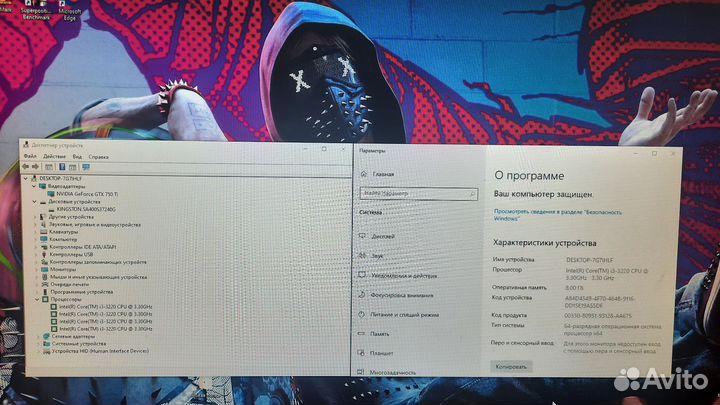
Task: Expand the Сетевые адаптеры category
Action: click(39, 337)
